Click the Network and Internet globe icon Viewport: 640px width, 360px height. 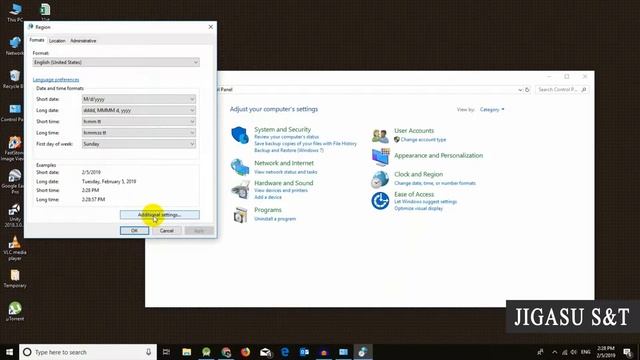tap(240, 167)
